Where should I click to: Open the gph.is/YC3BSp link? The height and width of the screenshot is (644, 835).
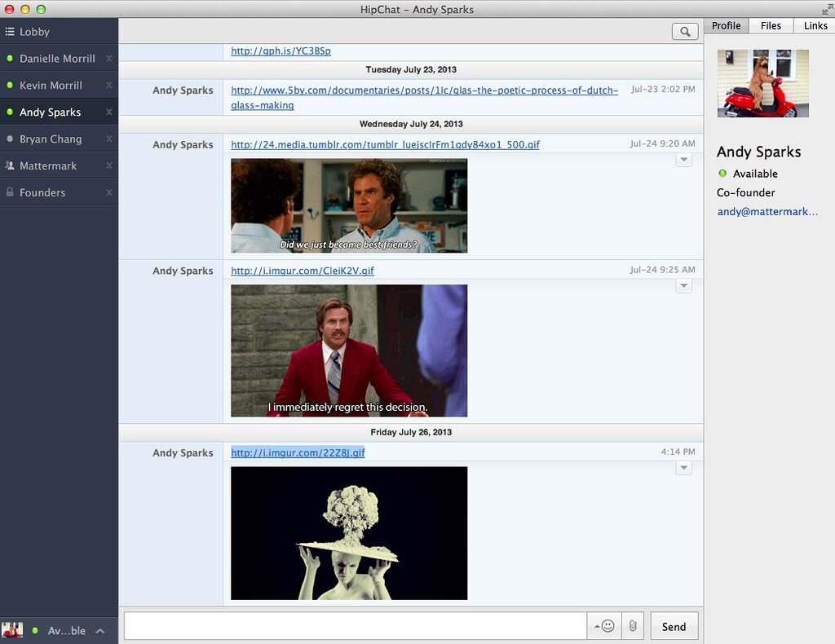[281, 51]
